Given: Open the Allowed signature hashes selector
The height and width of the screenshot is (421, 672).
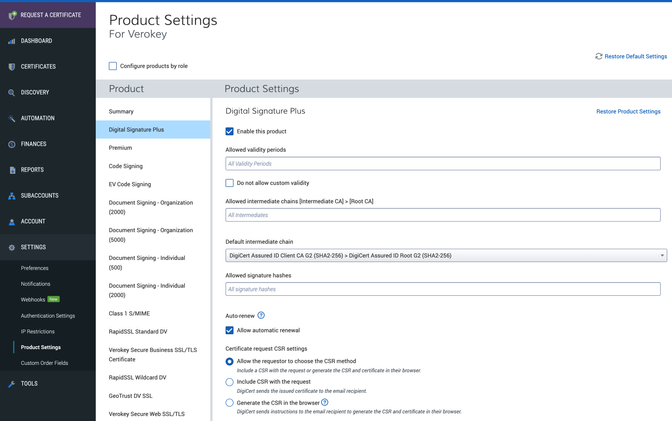Looking at the screenshot, I should pyautogui.click(x=443, y=289).
